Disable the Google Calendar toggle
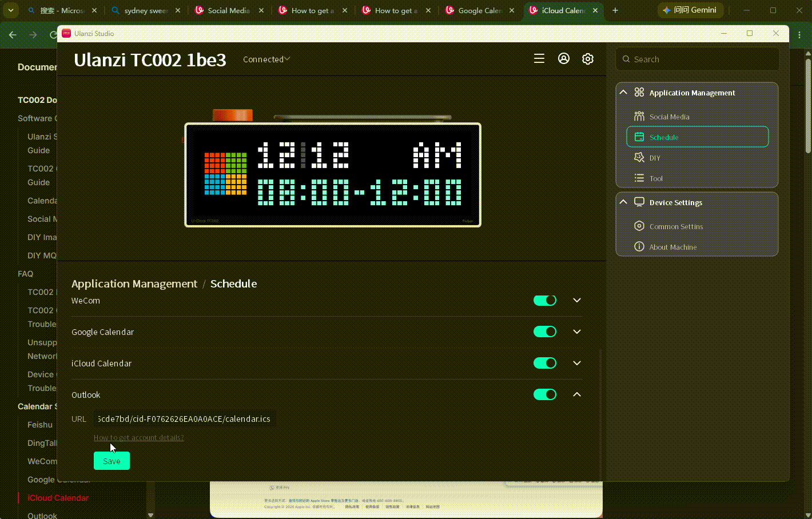This screenshot has width=812, height=519. [x=545, y=332]
